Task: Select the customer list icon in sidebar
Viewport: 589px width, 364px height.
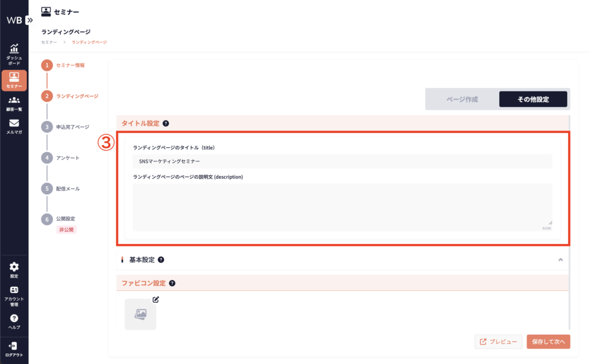Action: 14,102
